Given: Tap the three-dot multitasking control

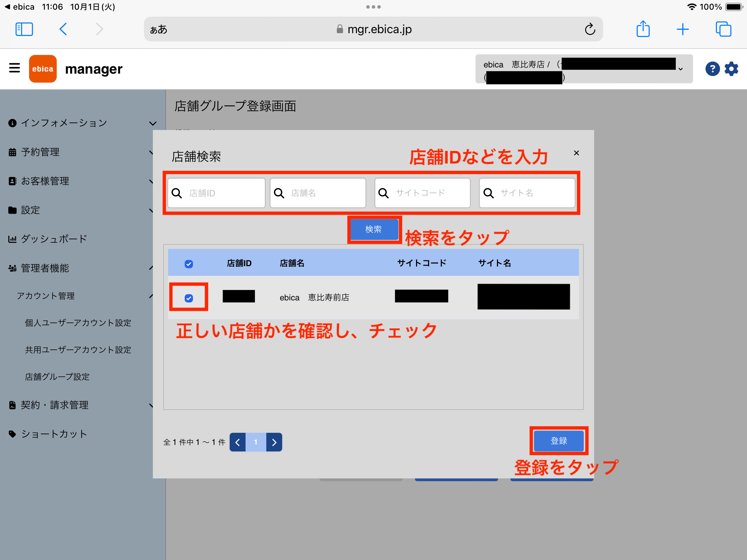Looking at the screenshot, I should click(x=373, y=7).
